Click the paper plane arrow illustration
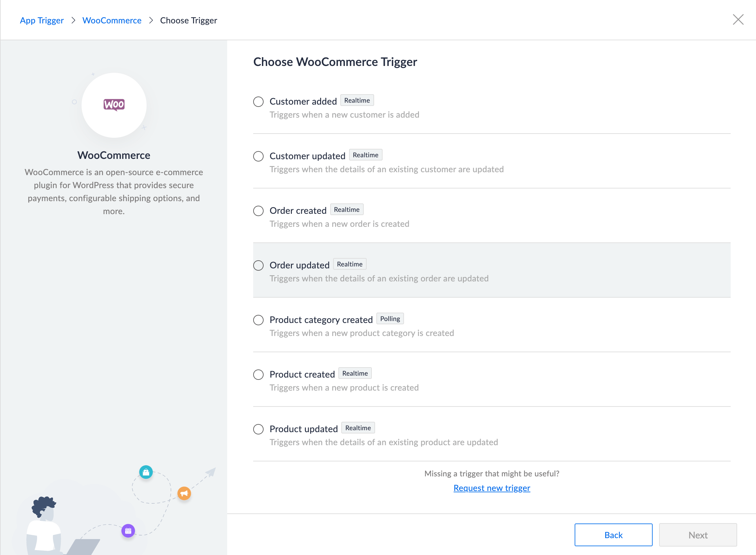The width and height of the screenshot is (756, 555). 211,472
